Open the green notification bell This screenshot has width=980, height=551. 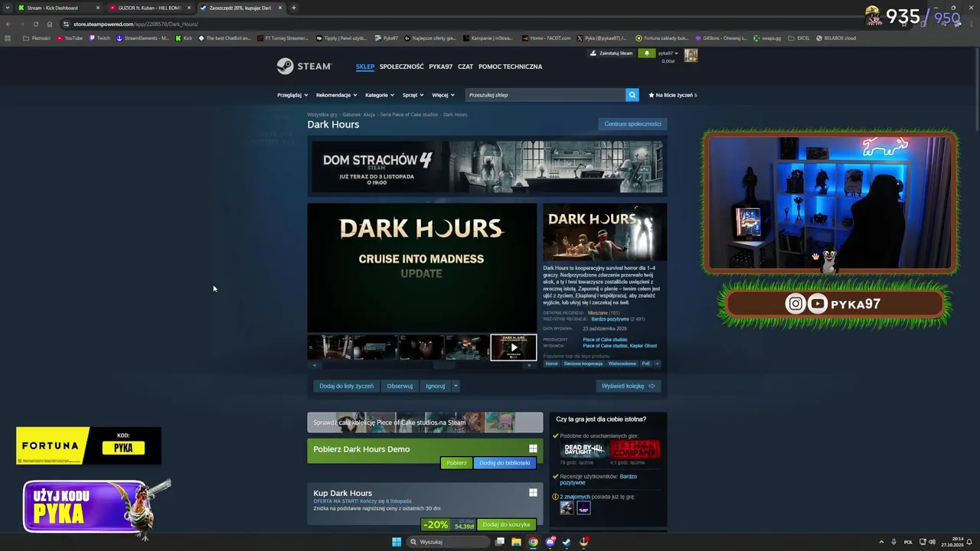click(x=646, y=54)
